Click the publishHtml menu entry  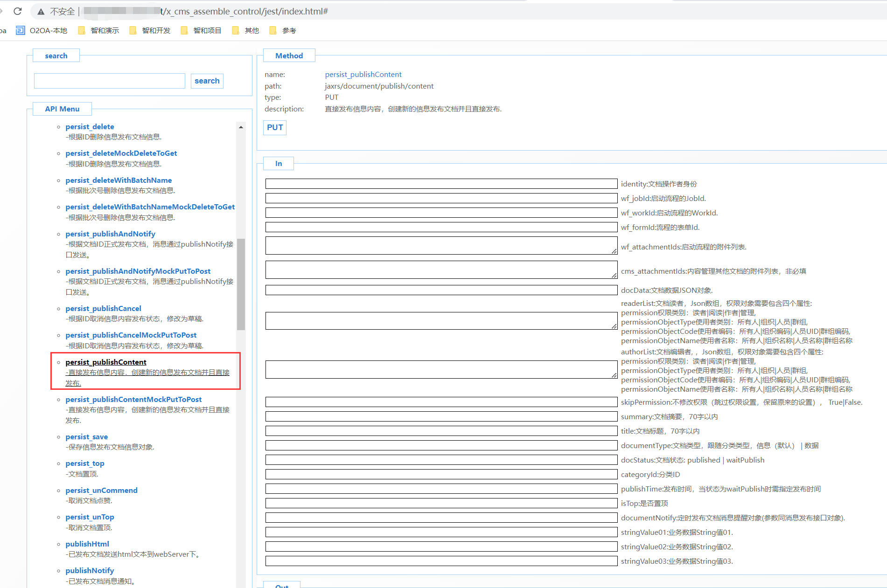[x=87, y=544]
